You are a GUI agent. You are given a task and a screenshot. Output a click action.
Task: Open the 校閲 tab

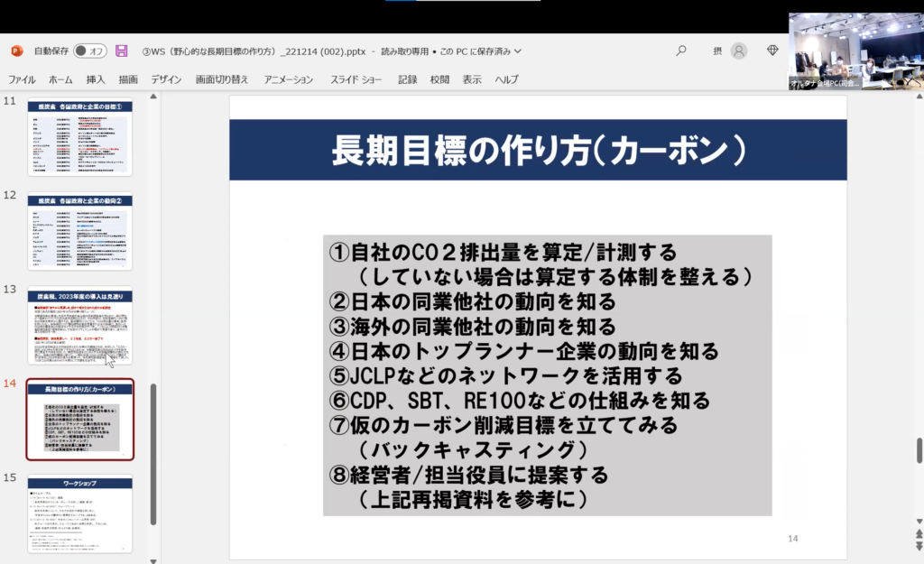pos(439,79)
